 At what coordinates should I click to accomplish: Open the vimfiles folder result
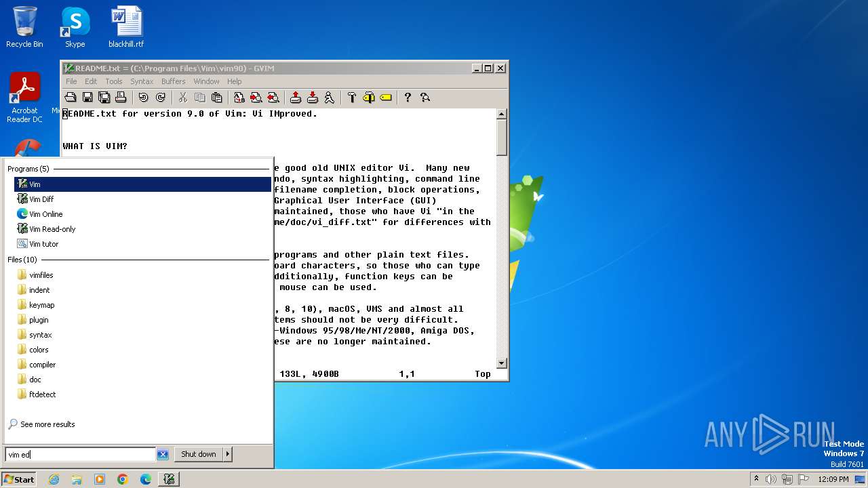(x=142, y=275)
